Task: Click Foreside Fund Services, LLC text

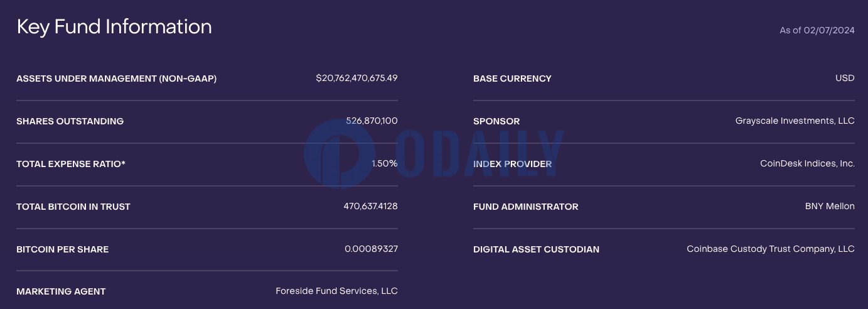Action: pyautogui.click(x=336, y=291)
